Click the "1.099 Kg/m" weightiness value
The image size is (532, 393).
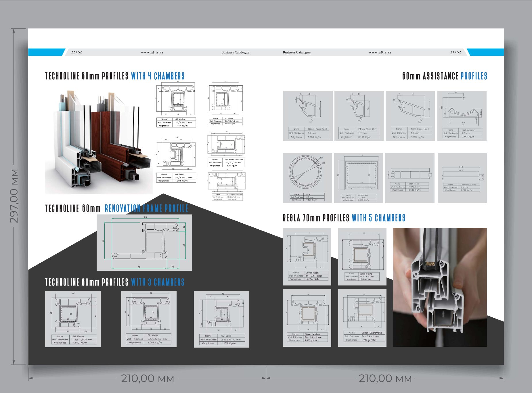pyautogui.click(x=155, y=342)
